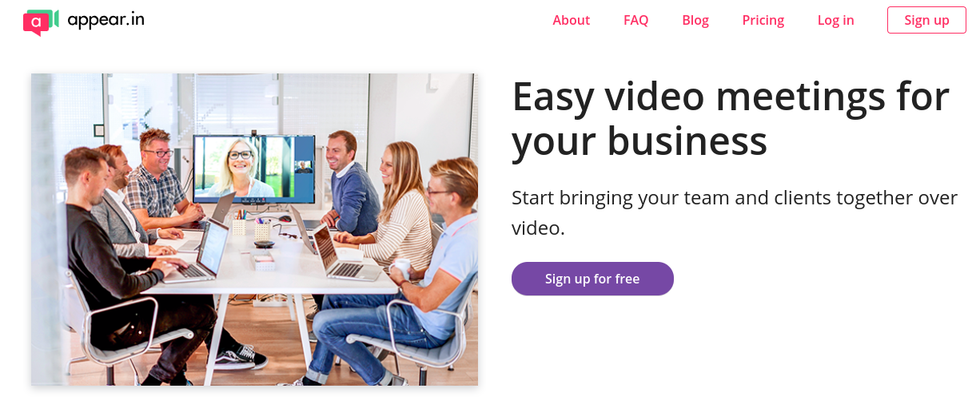Click the pink speech bubble logo icon

pos(35,23)
